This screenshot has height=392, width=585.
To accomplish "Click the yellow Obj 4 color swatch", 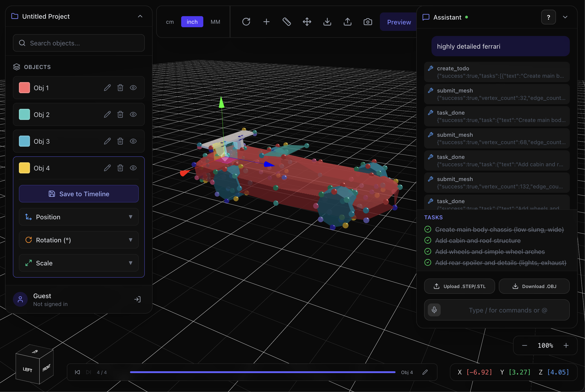I will click(24, 168).
